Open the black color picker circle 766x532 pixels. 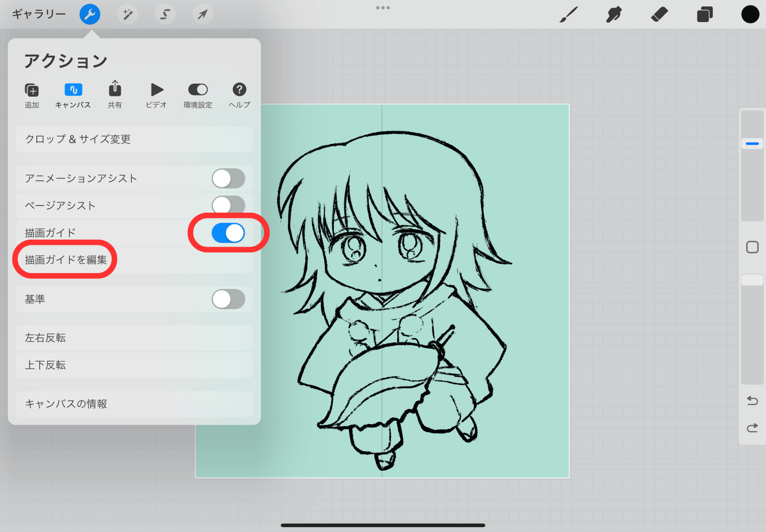coord(750,15)
